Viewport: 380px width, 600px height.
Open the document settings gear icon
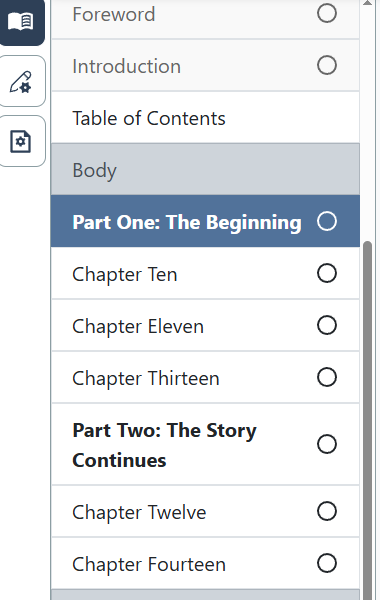[21, 141]
